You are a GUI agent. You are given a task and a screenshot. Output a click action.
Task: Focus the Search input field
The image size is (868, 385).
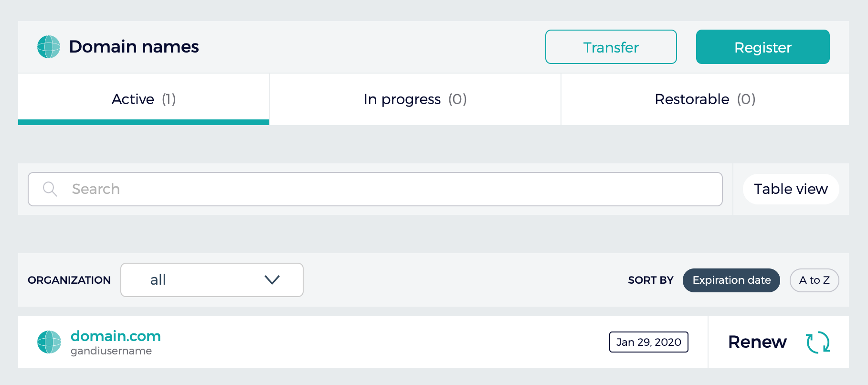[382, 189]
